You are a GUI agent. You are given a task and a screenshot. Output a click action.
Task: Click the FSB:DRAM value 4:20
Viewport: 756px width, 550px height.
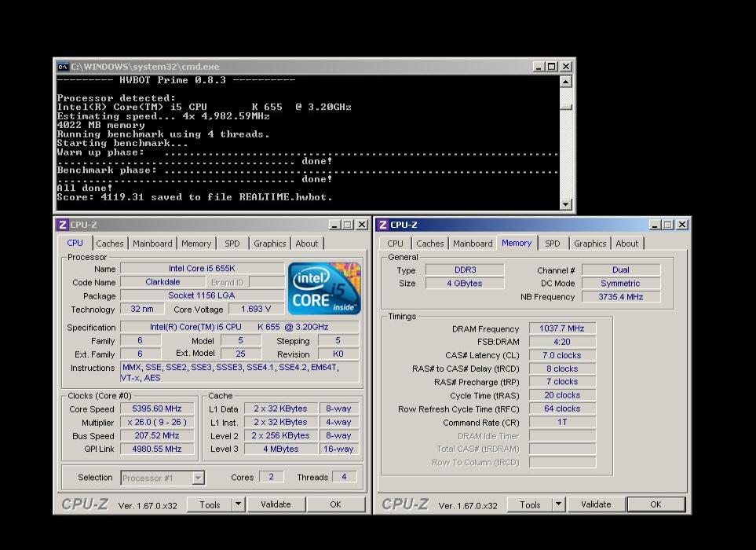[561, 342]
